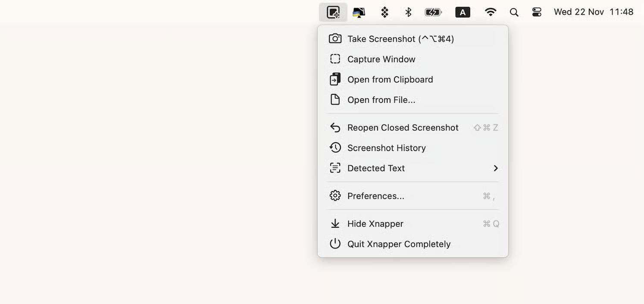Open the Bluetooth status menu
The width and height of the screenshot is (644, 304).
[x=408, y=12]
